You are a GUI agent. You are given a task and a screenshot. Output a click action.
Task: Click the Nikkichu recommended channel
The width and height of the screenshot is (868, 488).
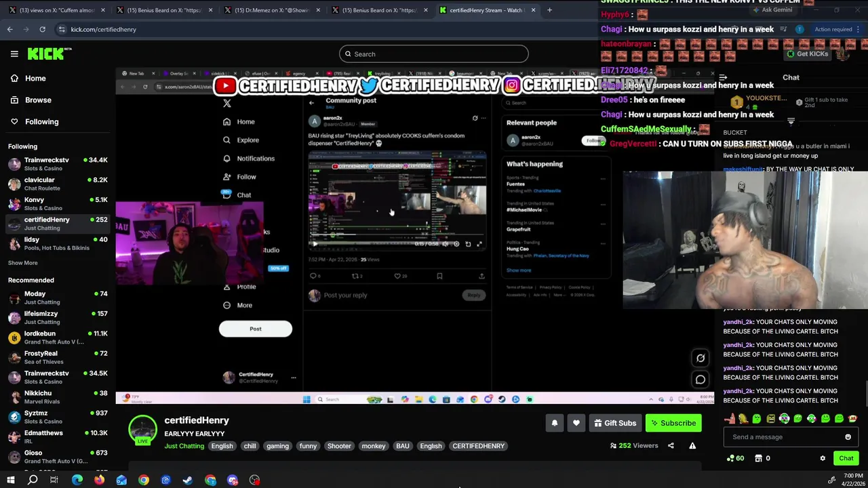[x=58, y=397]
